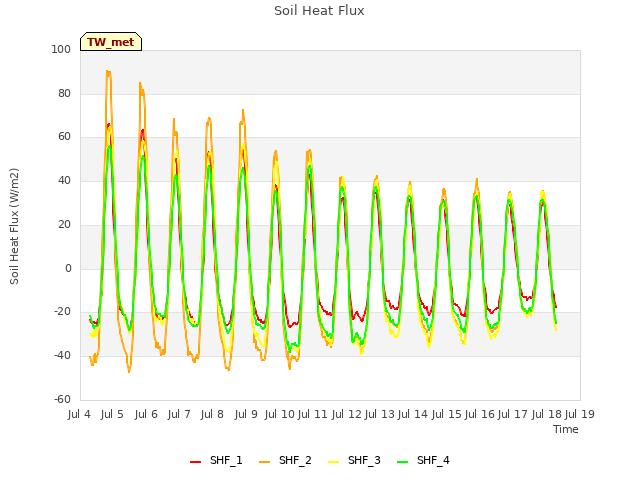Click the -20 y-axis tick label
The width and height of the screenshot is (640, 480).
[62, 312]
